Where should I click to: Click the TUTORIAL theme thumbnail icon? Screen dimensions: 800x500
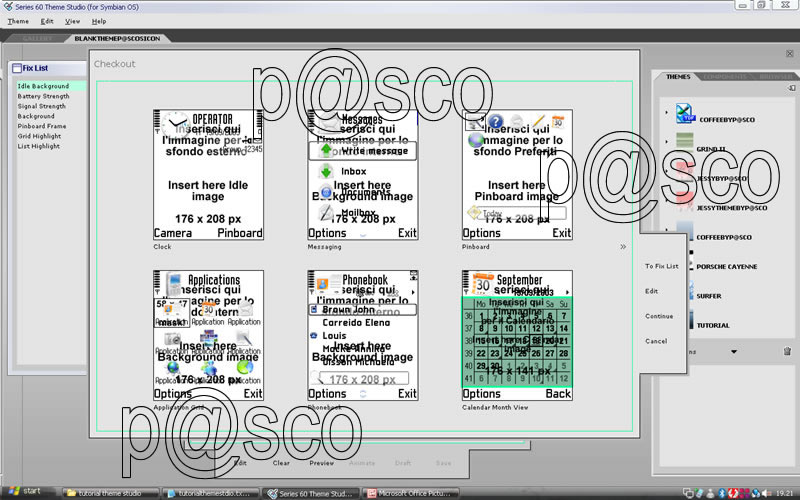tap(691, 320)
